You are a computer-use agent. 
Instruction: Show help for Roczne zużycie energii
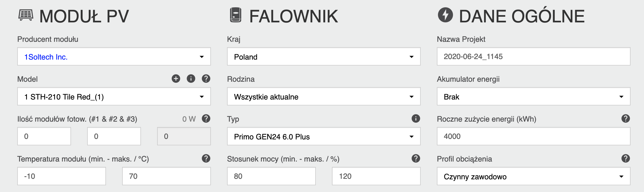tap(626, 118)
